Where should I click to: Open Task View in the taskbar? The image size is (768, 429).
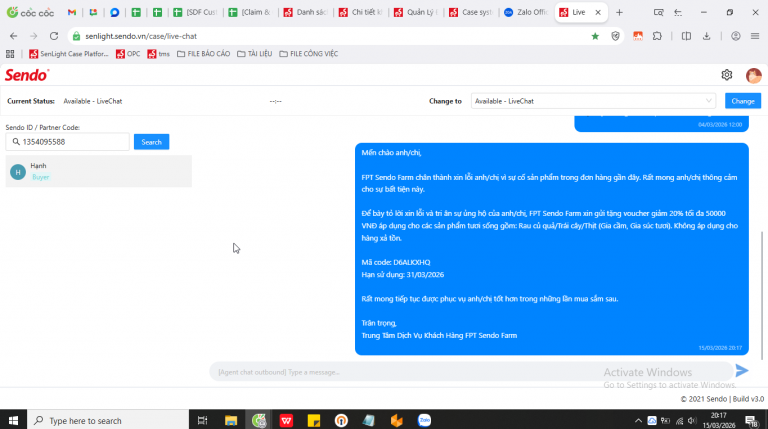coord(202,420)
